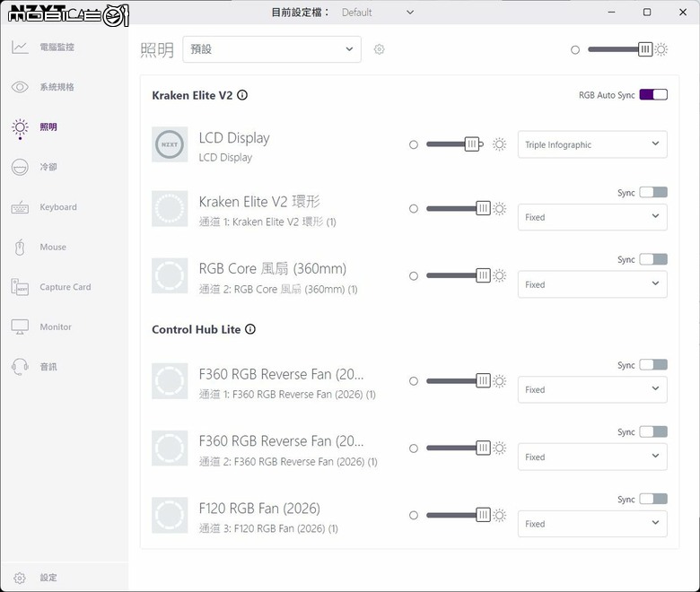Image resolution: width=700 pixels, height=592 pixels.
Task: Toggle Sync for channel 2 F360 Reverse Fan
Action: click(x=653, y=431)
